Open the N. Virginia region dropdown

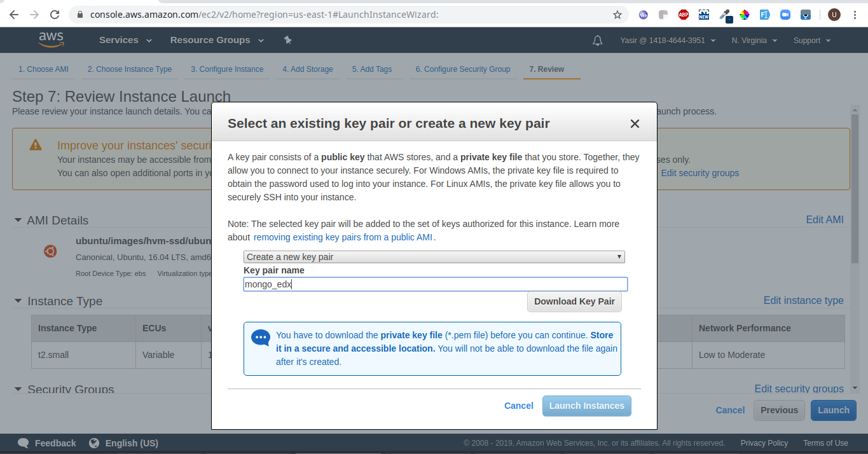(x=754, y=41)
